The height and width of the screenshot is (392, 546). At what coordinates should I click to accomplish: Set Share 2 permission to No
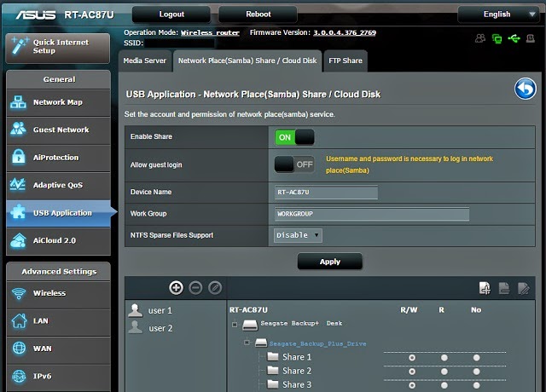476,372
